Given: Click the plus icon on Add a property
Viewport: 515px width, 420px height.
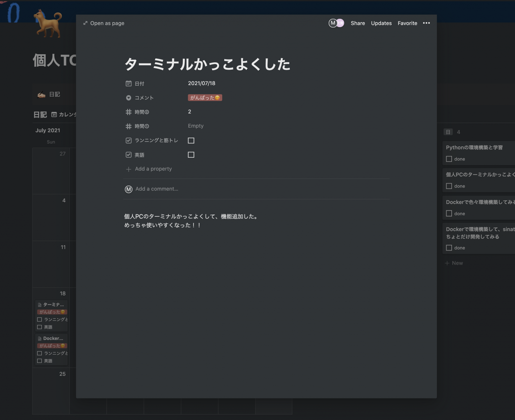Looking at the screenshot, I should 128,169.
